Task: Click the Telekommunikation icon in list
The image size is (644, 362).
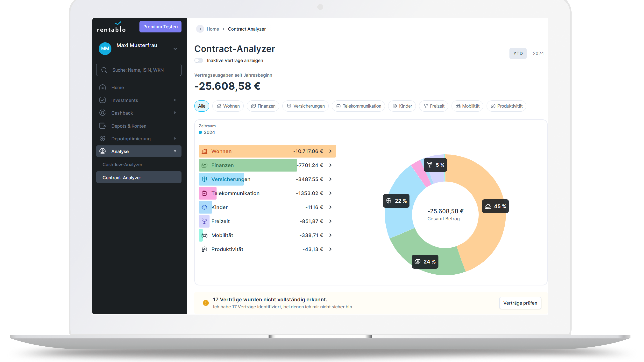Action: (204, 193)
